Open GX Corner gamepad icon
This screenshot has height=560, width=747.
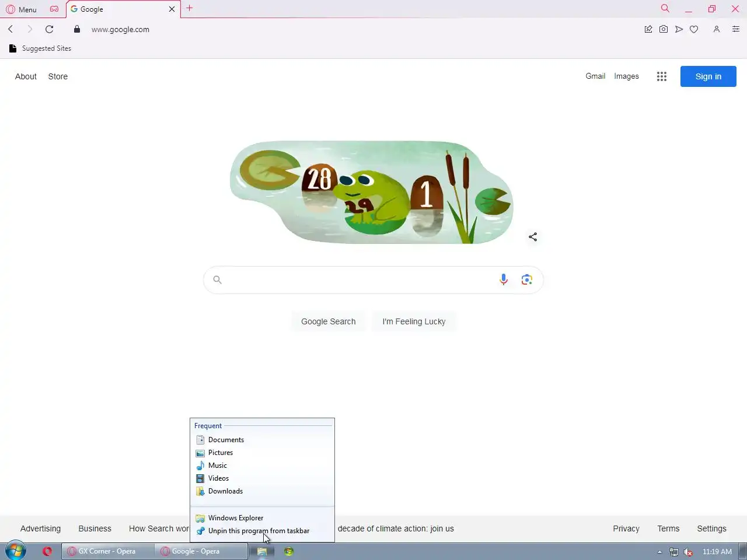54,9
